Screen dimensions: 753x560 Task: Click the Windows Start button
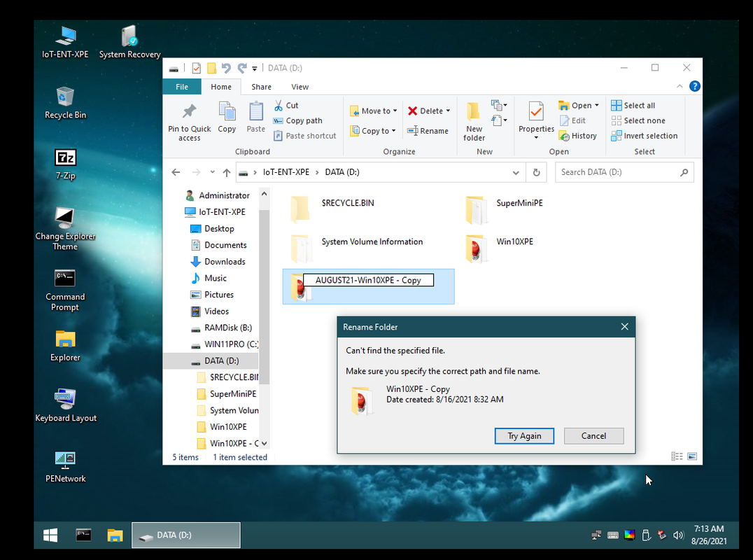(x=50, y=535)
